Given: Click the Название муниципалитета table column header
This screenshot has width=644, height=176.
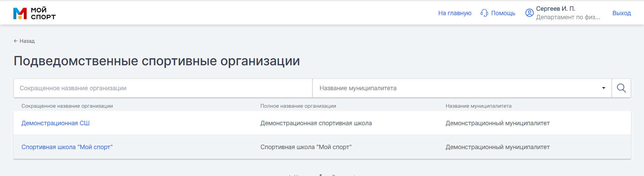Looking at the screenshot, I should 478,106.
